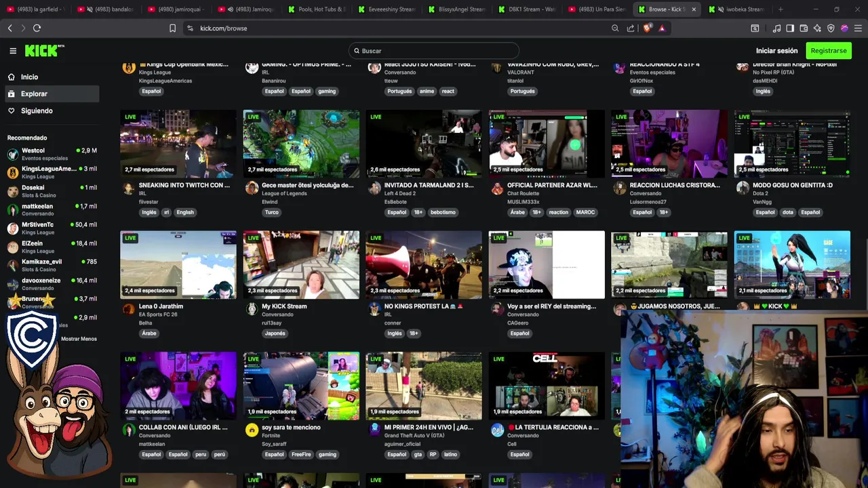The image size is (868, 488).
Task: Open SNEAKING INTO TWITCH CON stream thumbnail
Action: tap(178, 143)
